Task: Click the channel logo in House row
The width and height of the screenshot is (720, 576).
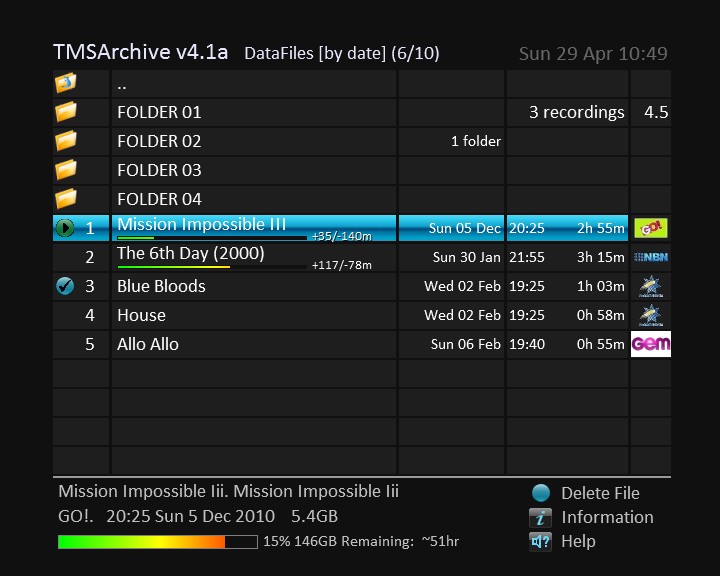Action: [650, 315]
